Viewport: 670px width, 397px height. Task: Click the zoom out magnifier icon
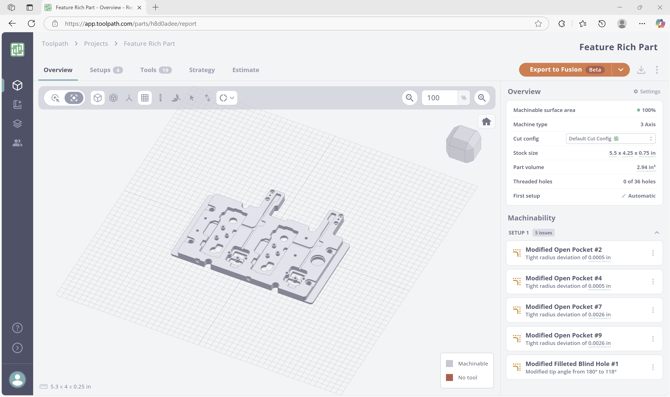point(409,98)
